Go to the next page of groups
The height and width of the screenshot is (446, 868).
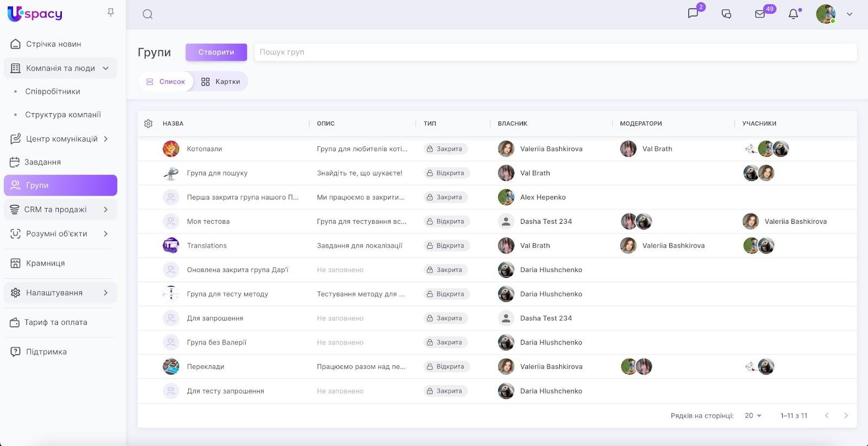pyautogui.click(x=846, y=416)
